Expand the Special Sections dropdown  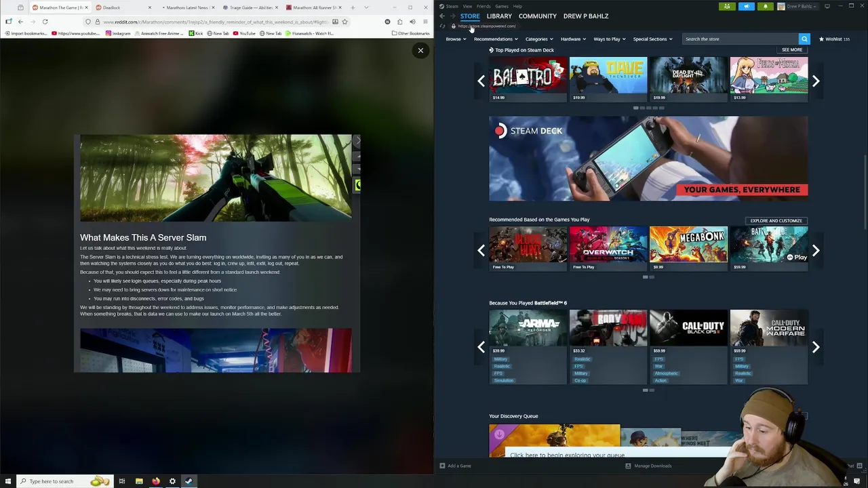pyautogui.click(x=653, y=39)
